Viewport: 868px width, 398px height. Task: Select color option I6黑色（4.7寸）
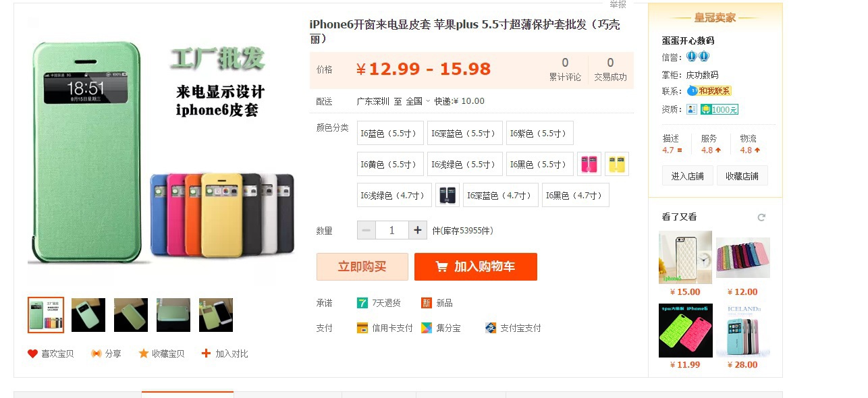(576, 195)
